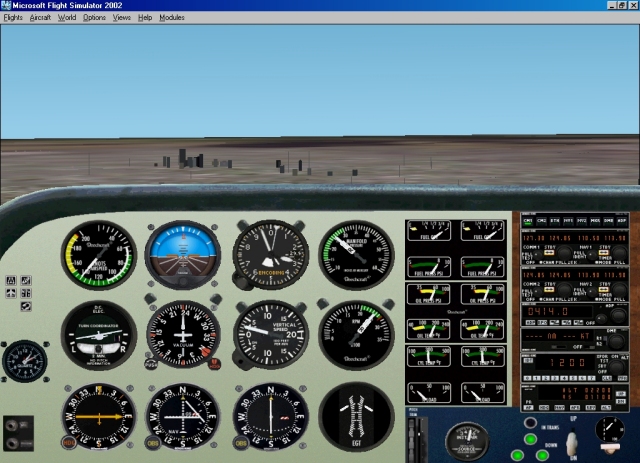This screenshot has width=640, height=463.
Task: Click the manifold pressure gauge
Action: click(356, 255)
